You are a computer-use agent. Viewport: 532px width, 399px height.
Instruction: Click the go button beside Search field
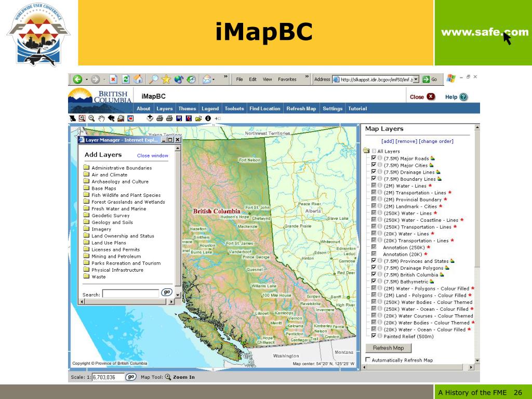coord(167,292)
